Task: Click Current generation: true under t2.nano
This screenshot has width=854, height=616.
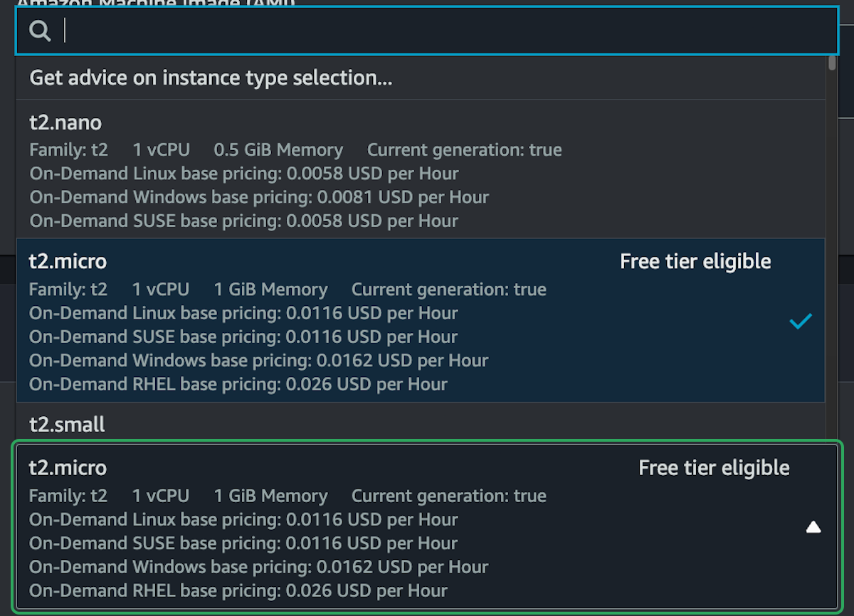Action: coord(464,150)
